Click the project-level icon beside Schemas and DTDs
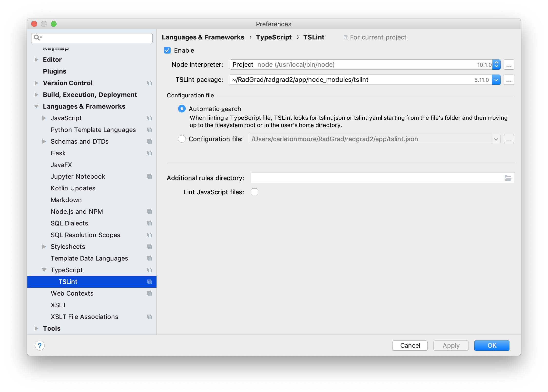548x392 pixels. (x=149, y=141)
